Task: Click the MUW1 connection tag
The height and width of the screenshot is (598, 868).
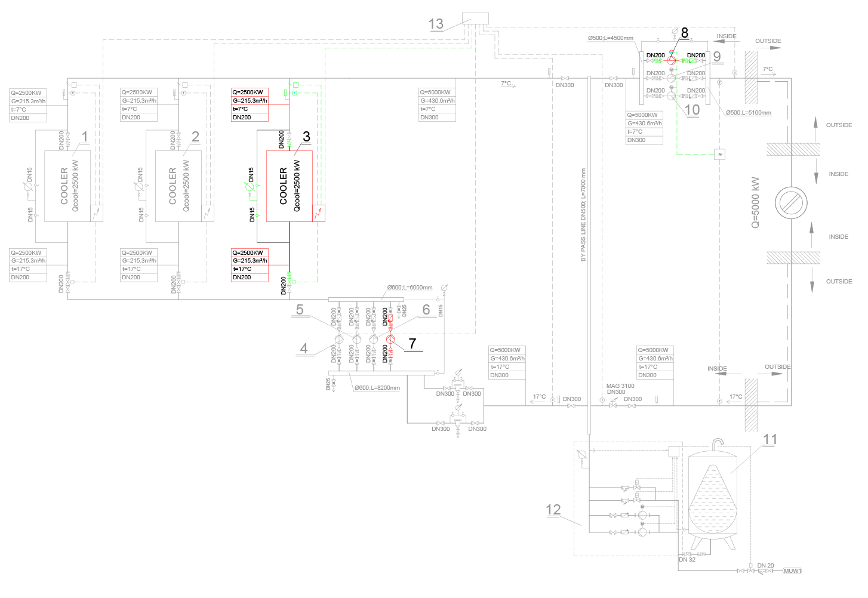Action: pyautogui.click(x=792, y=571)
